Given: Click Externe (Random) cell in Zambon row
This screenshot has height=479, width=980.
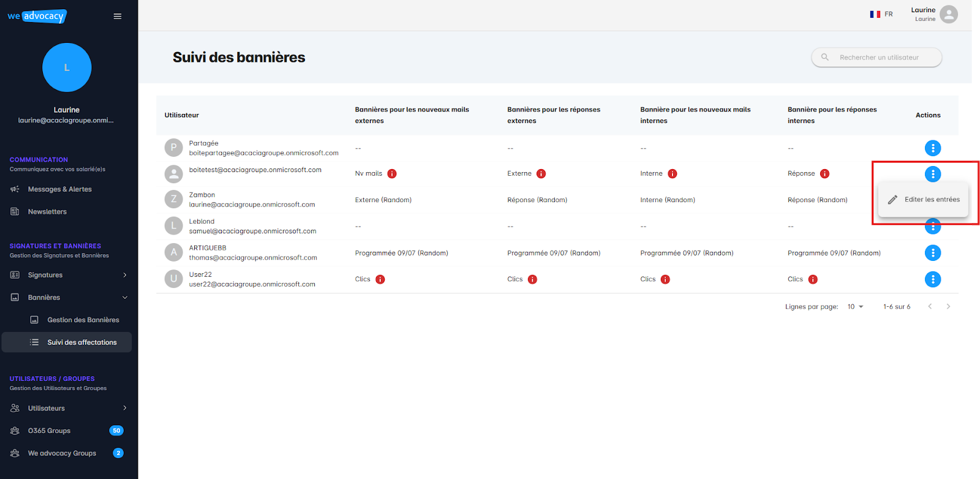Looking at the screenshot, I should pyautogui.click(x=383, y=200).
